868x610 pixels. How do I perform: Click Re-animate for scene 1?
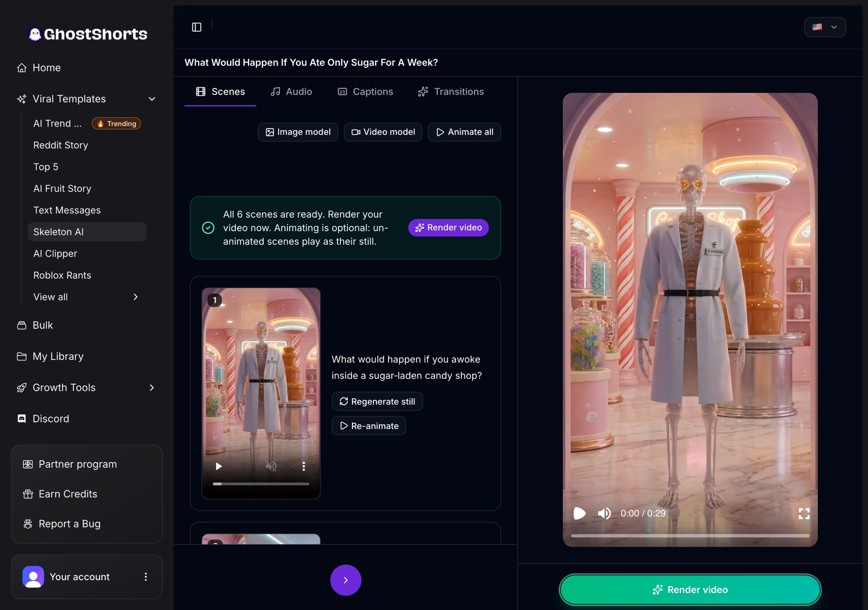coord(369,426)
